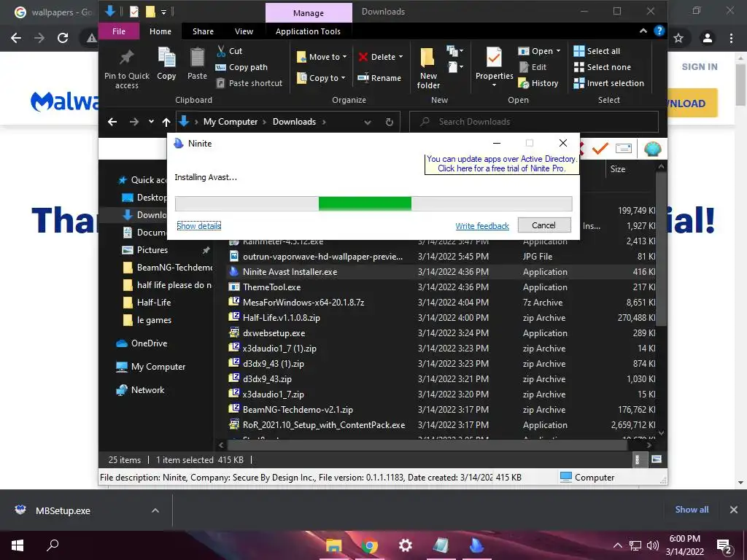The height and width of the screenshot is (560, 747).
Task: Click the Ninite installation progress bar
Action: tap(373, 203)
